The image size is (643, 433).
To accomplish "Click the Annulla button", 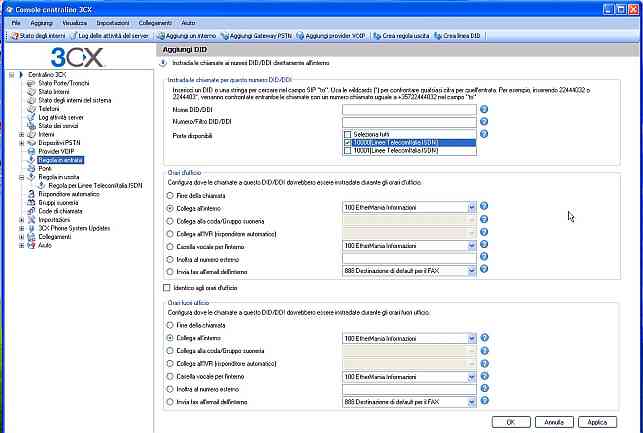I will pyautogui.click(x=554, y=422).
